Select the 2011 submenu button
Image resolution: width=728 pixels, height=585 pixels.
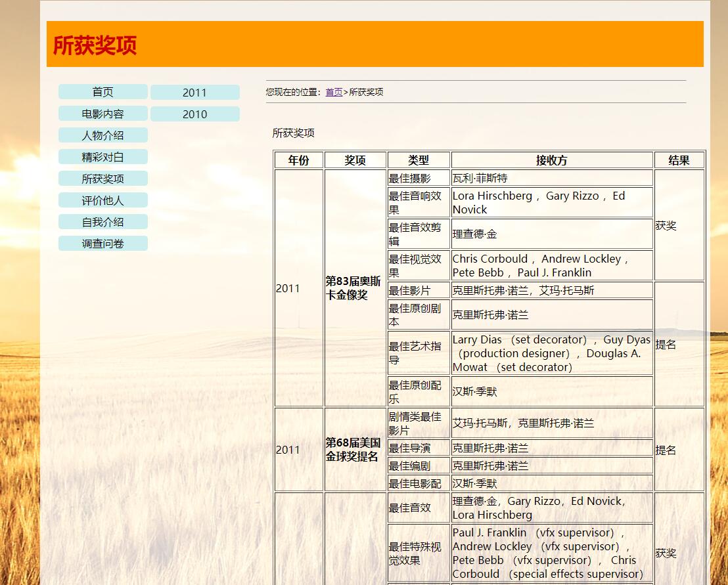pos(194,93)
